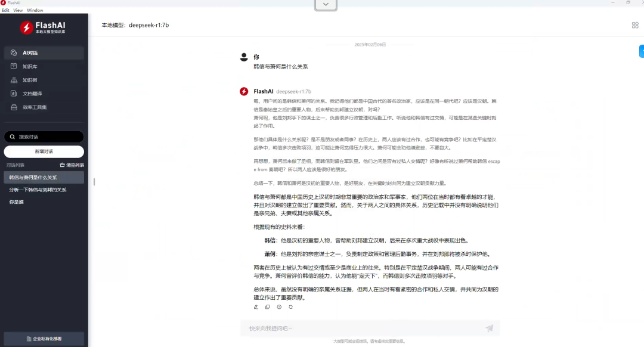Click the disclaimer text below the input box

[x=370, y=341]
